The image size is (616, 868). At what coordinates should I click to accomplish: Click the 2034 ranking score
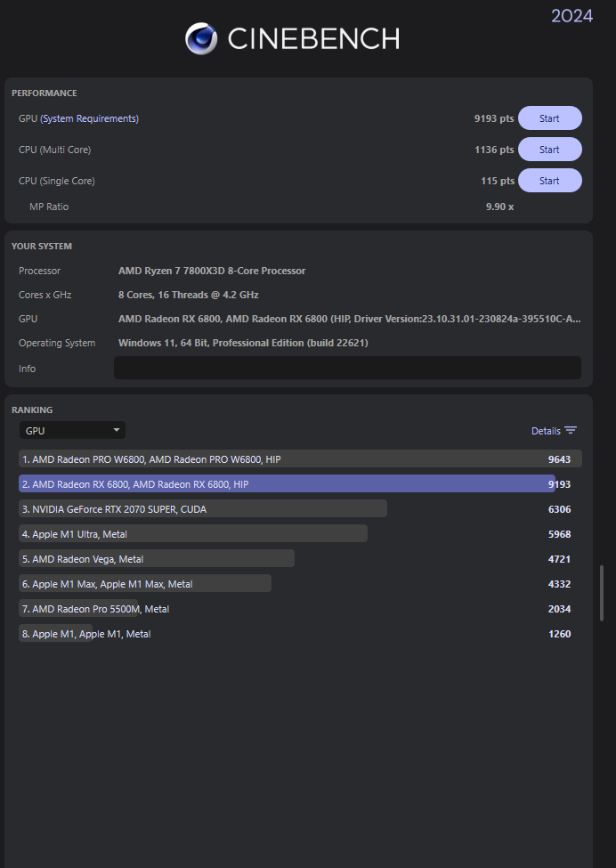[559, 609]
